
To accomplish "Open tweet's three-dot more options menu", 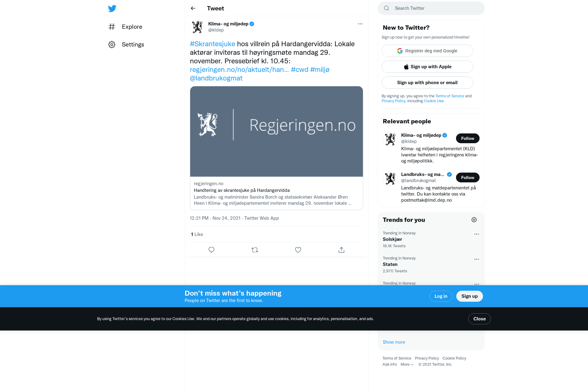I will [x=360, y=24].
